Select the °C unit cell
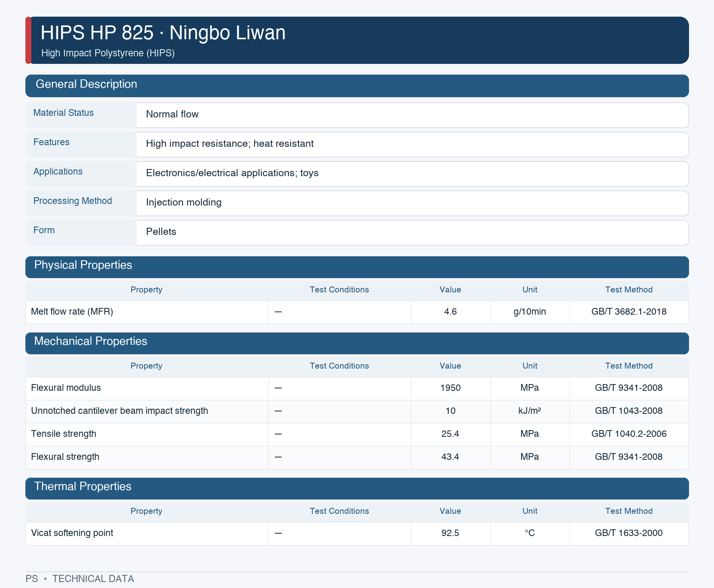 pos(530,533)
